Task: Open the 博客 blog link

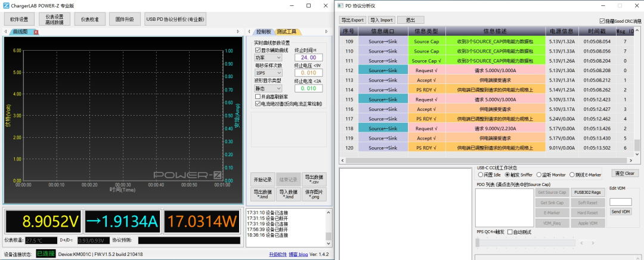Action: [x=298, y=254]
